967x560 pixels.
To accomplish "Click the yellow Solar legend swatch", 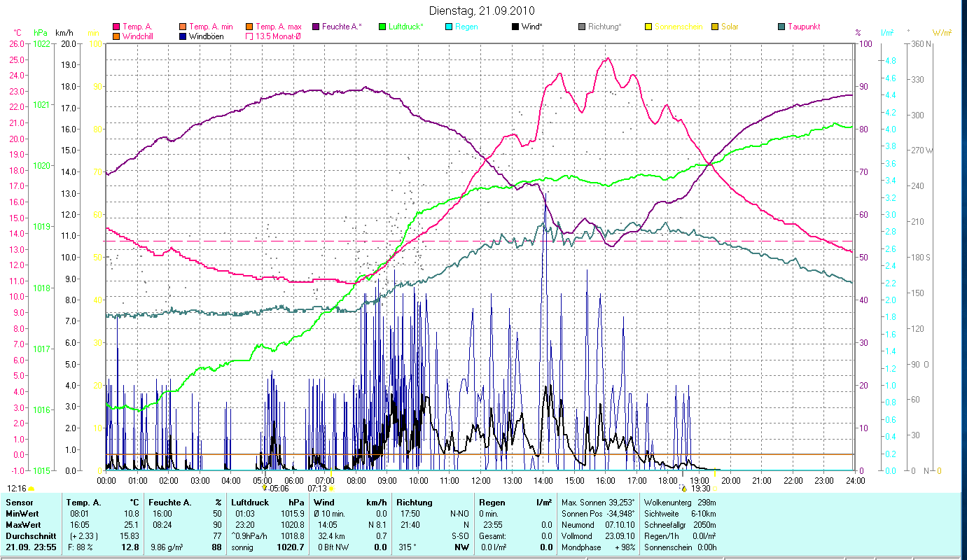I will click(x=716, y=27).
